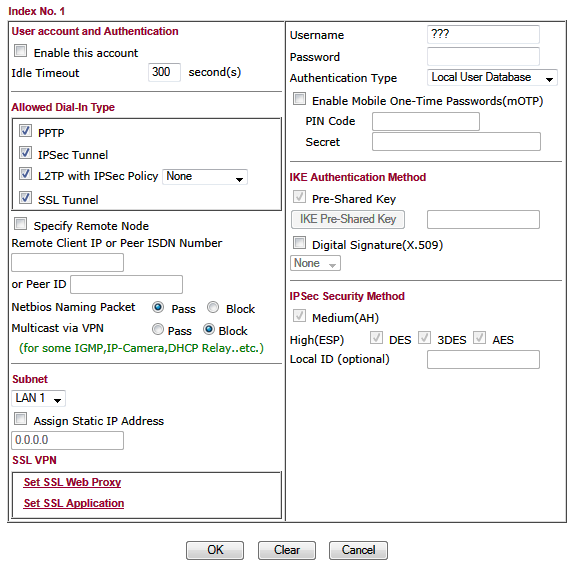
Task: Click the Set SSL Web Proxy link
Action: tap(72, 482)
